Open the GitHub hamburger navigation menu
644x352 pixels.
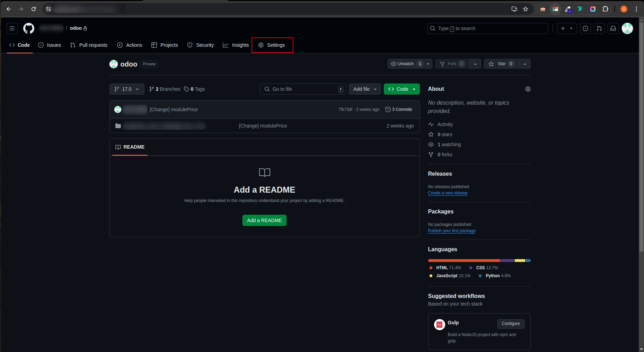click(12, 28)
